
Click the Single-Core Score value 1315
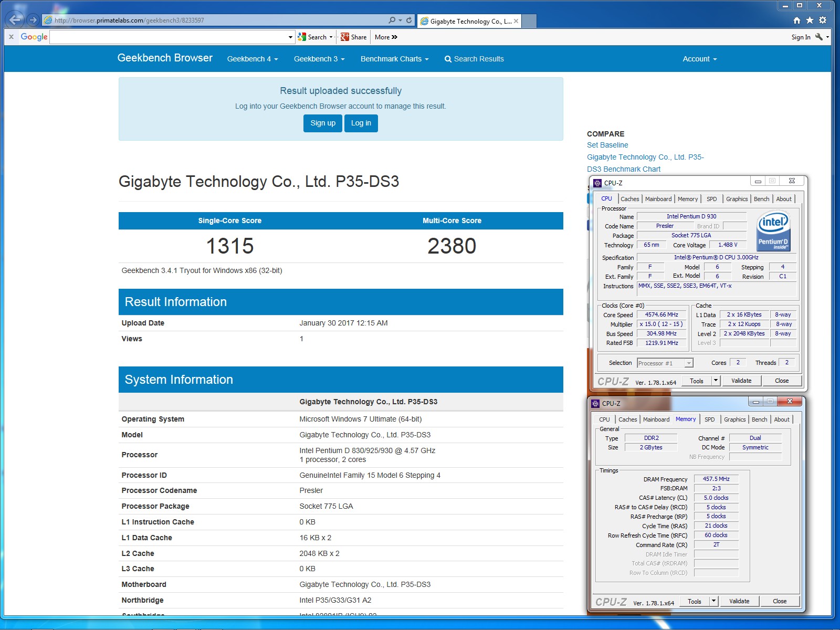[230, 246]
